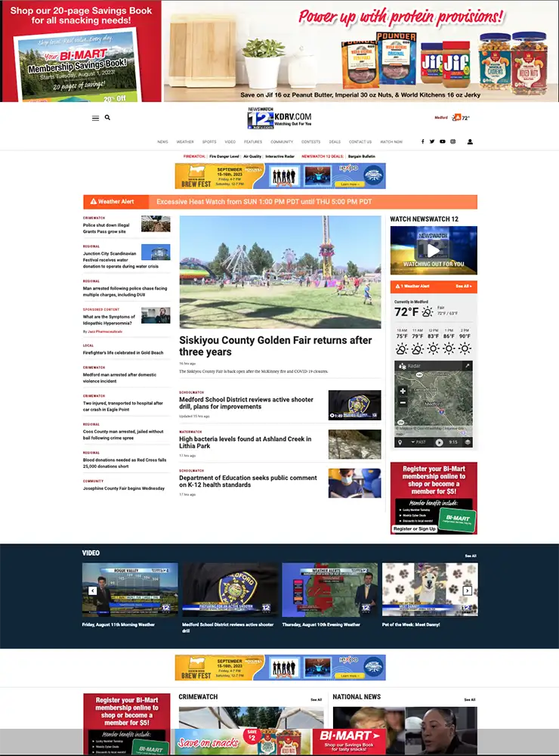Open KDRV YouTube channel icon

[443, 142]
